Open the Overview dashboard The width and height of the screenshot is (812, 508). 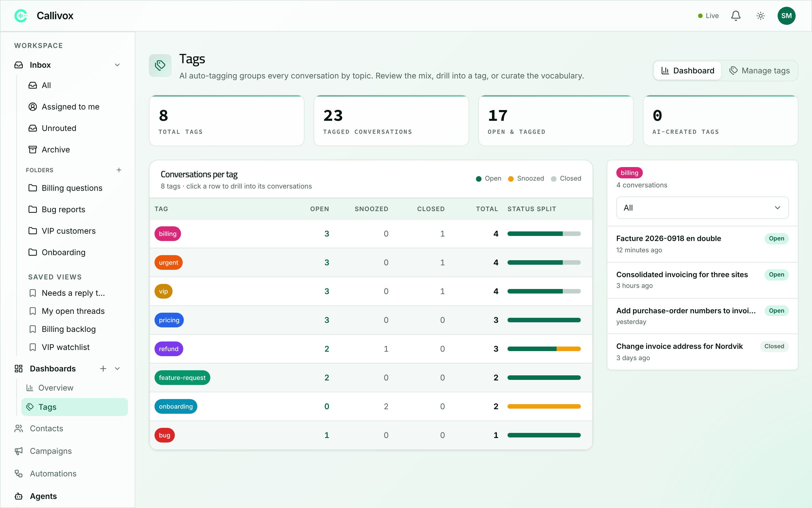[x=74, y=388]
